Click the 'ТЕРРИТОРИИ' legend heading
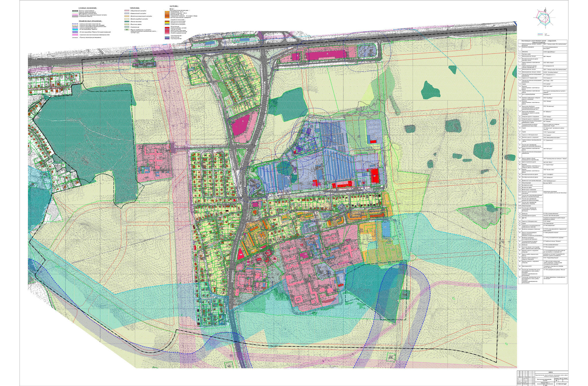 pyautogui.click(x=135, y=8)
